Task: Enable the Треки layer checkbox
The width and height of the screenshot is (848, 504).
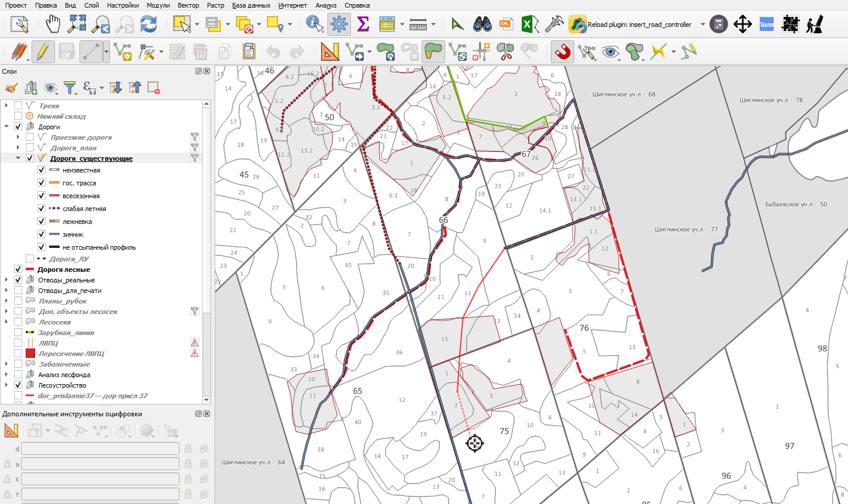Action: (18, 106)
